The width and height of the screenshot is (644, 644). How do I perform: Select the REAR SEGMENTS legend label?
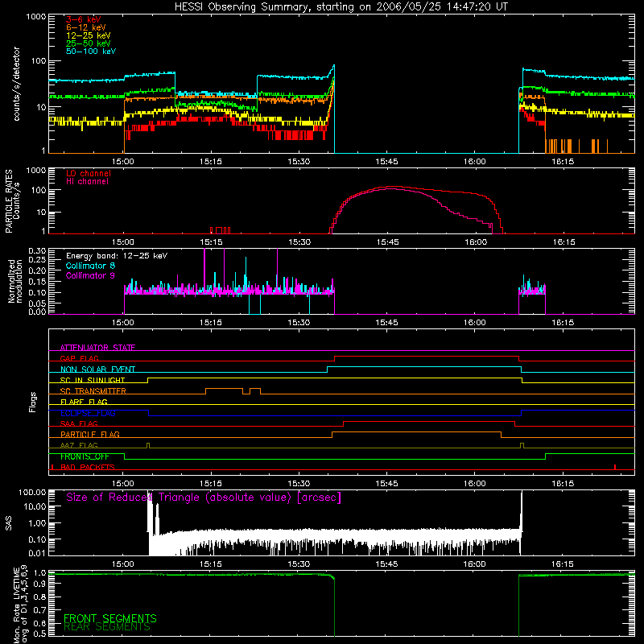coord(107,626)
